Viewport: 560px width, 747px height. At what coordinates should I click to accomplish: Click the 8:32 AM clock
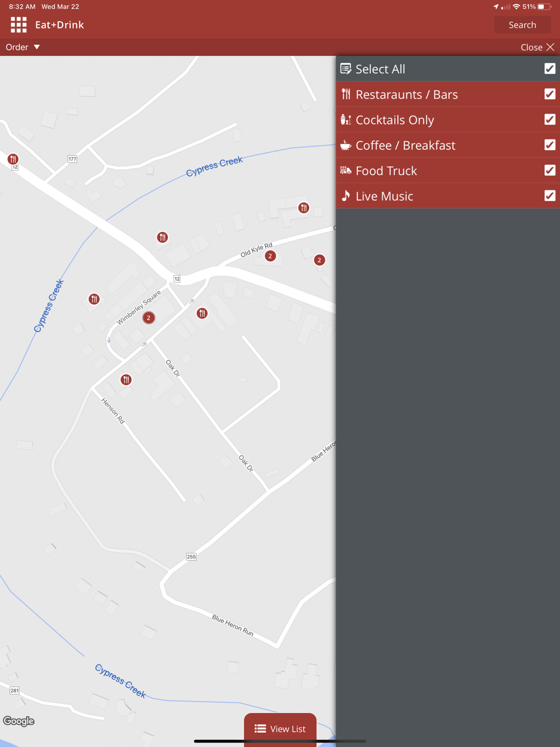tap(22, 7)
